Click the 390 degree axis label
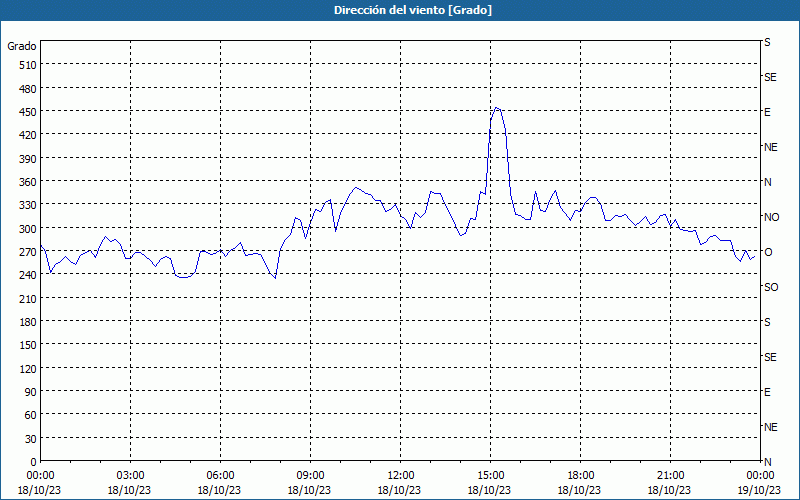Image resolution: width=800 pixels, height=500 pixels. [x=29, y=159]
